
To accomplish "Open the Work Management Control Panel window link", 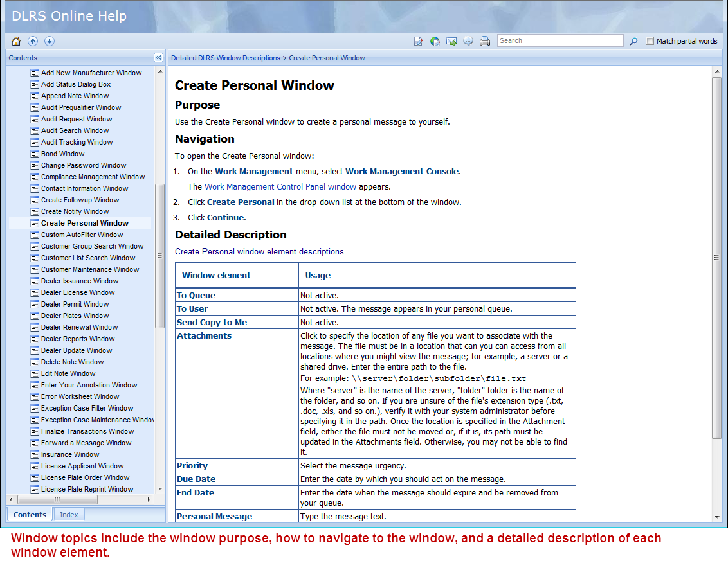I will 280,186.
